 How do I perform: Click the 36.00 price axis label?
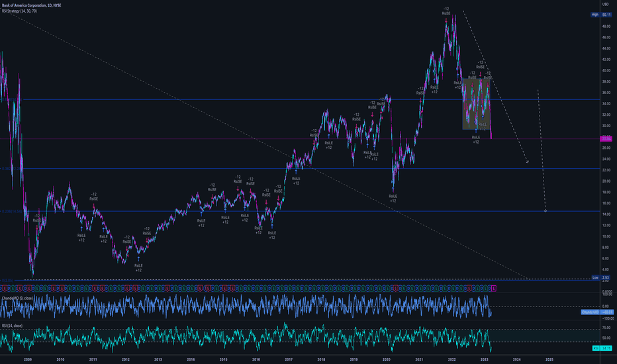tap(606, 93)
